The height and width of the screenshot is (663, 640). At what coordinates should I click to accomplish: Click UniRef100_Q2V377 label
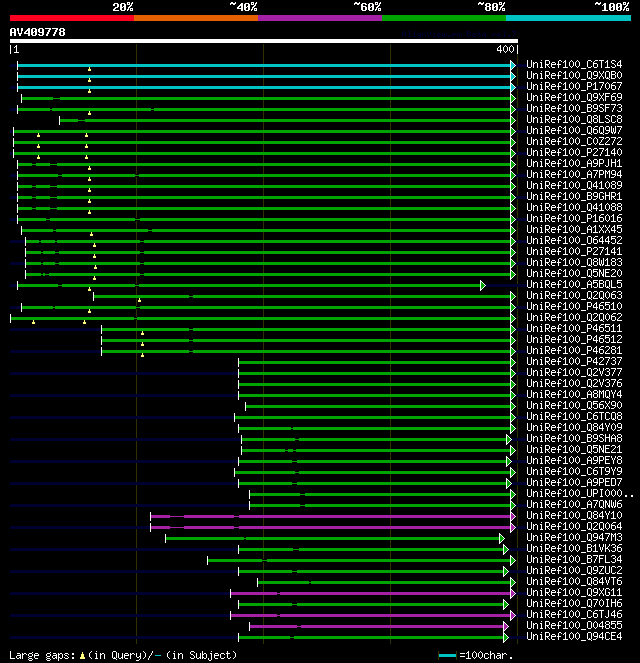pos(574,372)
